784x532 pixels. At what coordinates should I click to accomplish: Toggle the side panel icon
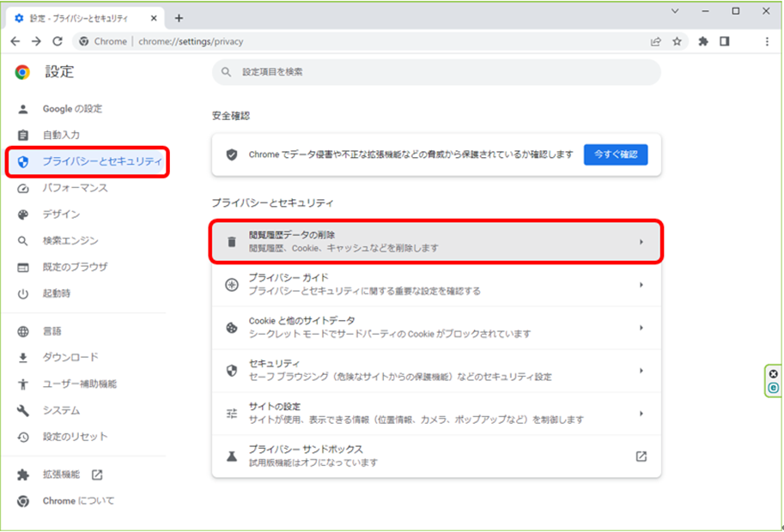725,41
